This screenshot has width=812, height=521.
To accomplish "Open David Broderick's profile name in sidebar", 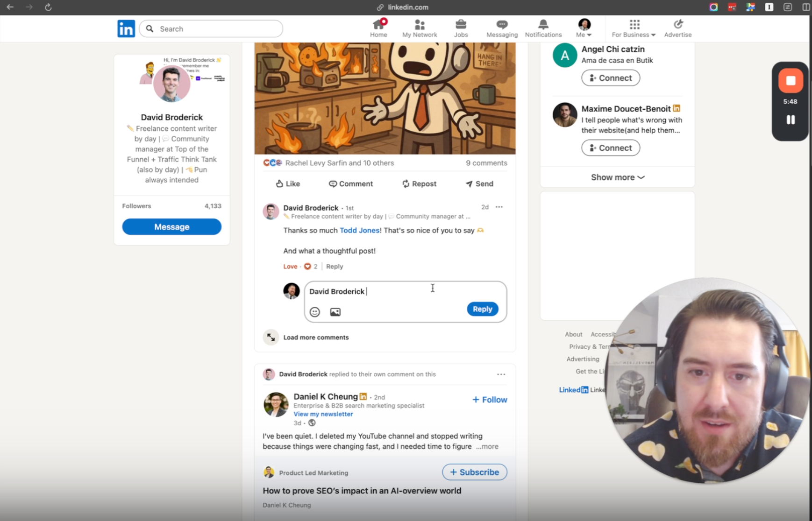I will [x=172, y=117].
